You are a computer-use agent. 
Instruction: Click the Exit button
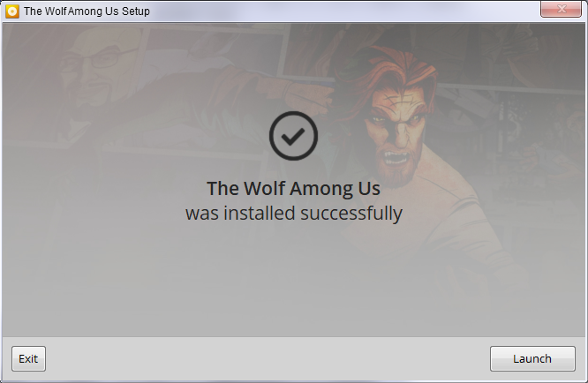coord(28,358)
